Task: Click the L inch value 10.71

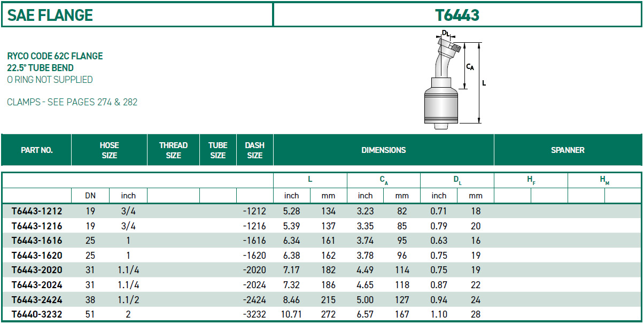Action: point(291,314)
